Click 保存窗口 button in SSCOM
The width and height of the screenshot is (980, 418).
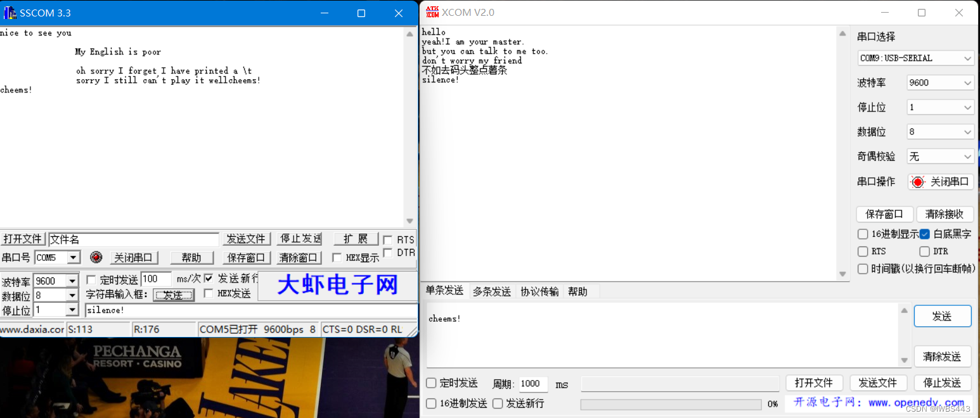click(246, 258)
